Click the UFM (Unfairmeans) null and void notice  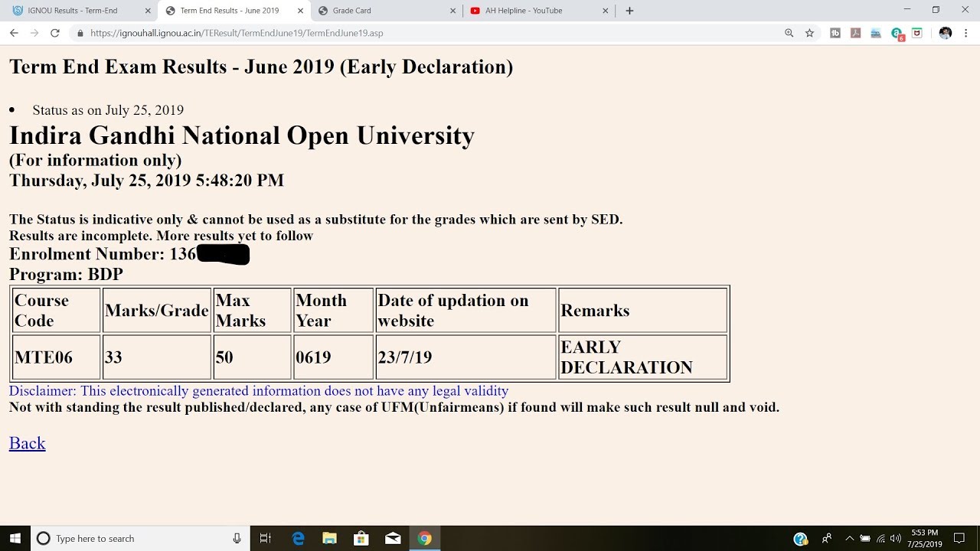[394, 407]
